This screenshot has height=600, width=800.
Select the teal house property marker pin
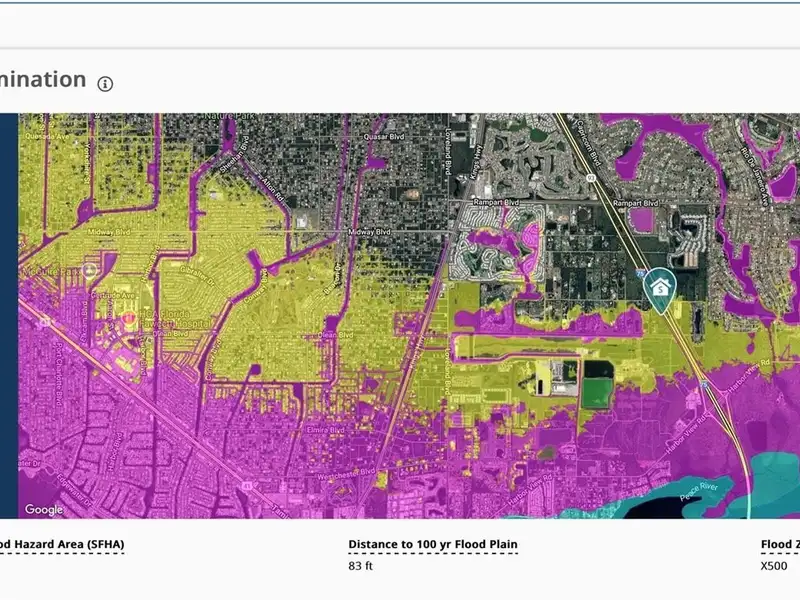659,287
